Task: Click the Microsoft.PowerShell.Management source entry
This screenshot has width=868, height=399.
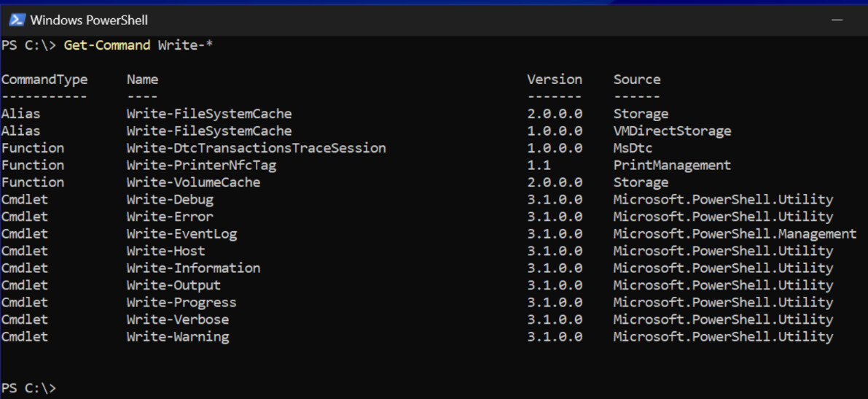Action: pos(735,234)
